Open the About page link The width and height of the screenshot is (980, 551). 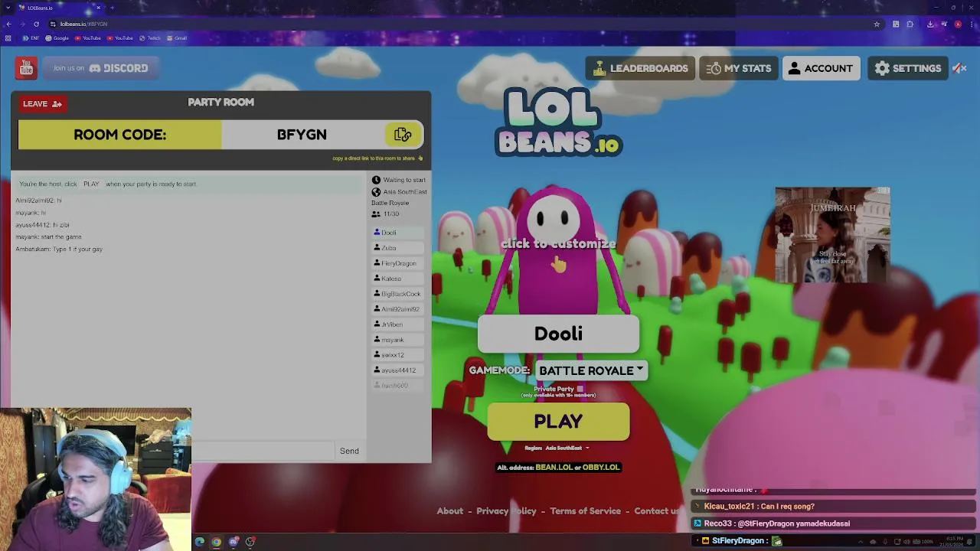pyautogui.click(x=449, y=511)
